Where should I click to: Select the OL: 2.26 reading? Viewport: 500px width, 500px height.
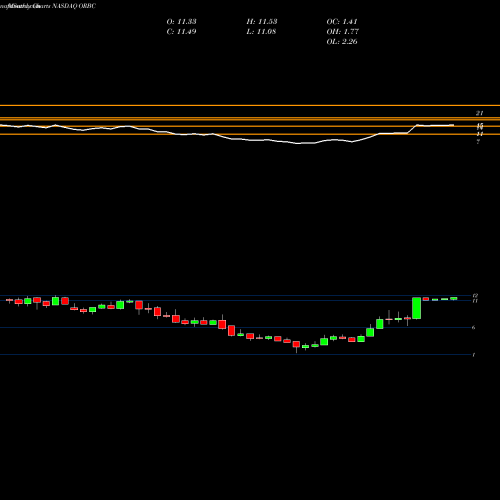point(342,42)
